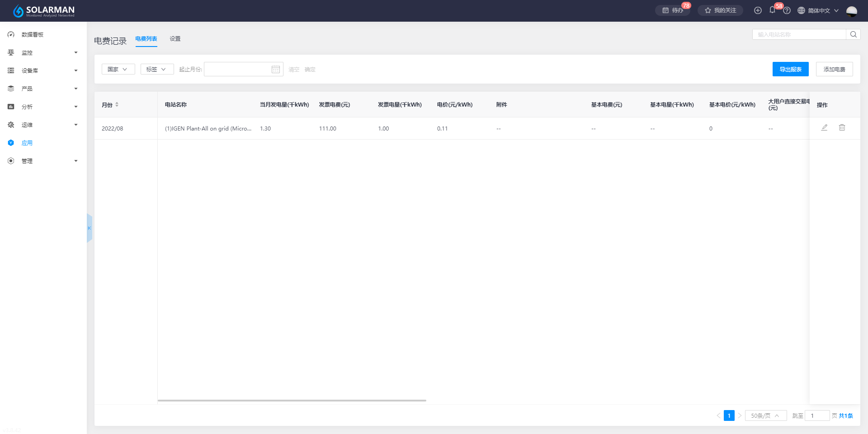Expand the 监控 sidebar menu

pos(43,53)
